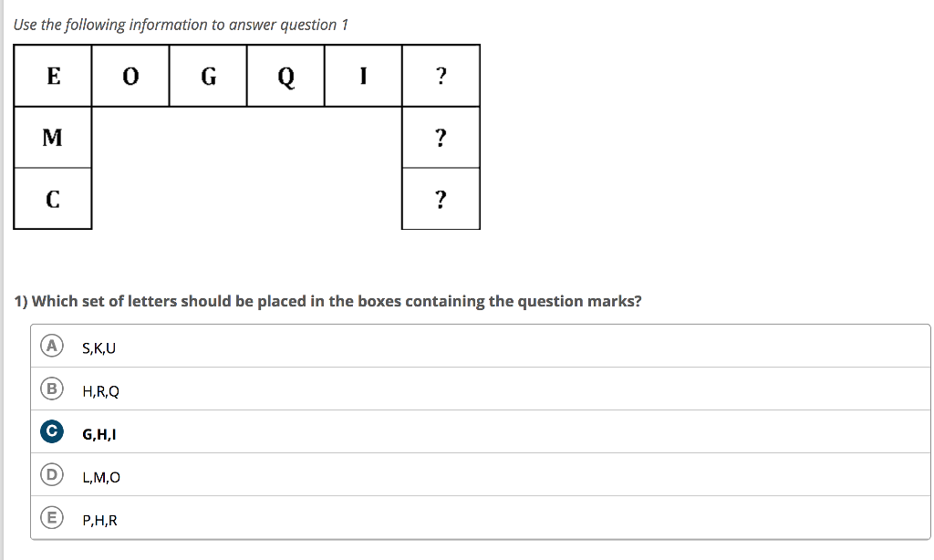934x560 pixels.
Task: Click the table cell containing letter O
Action: [x=130, y=77]
